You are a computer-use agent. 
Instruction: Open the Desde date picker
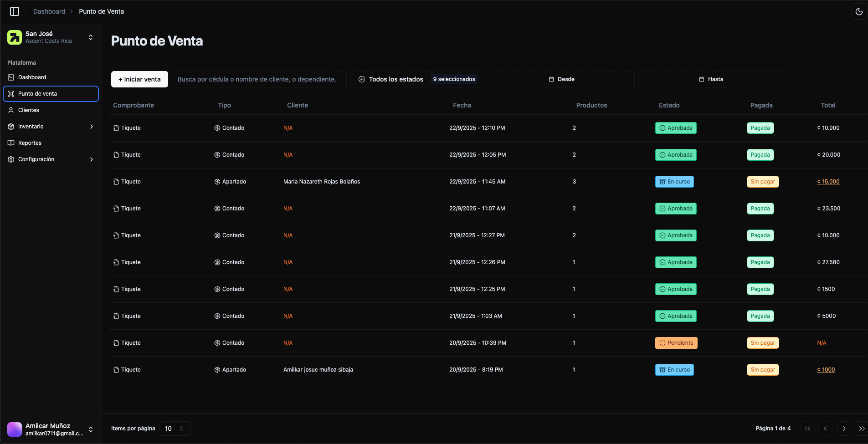(561, 79)
